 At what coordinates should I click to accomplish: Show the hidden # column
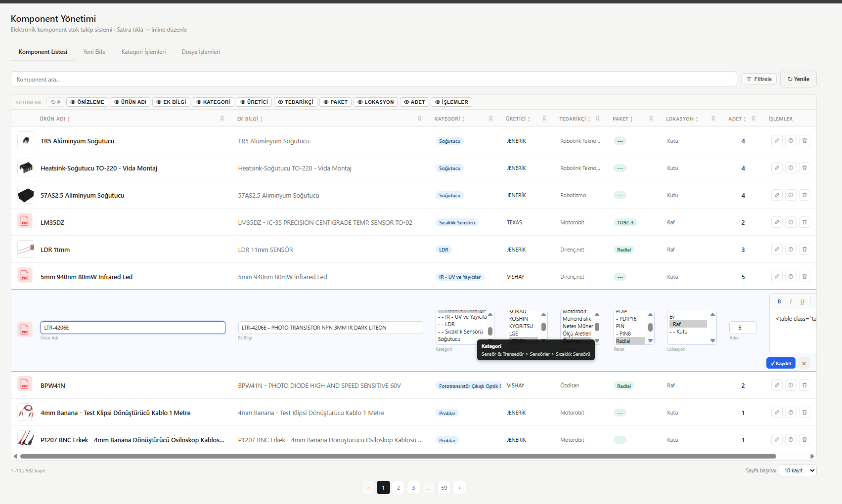[x=55, y=102]
